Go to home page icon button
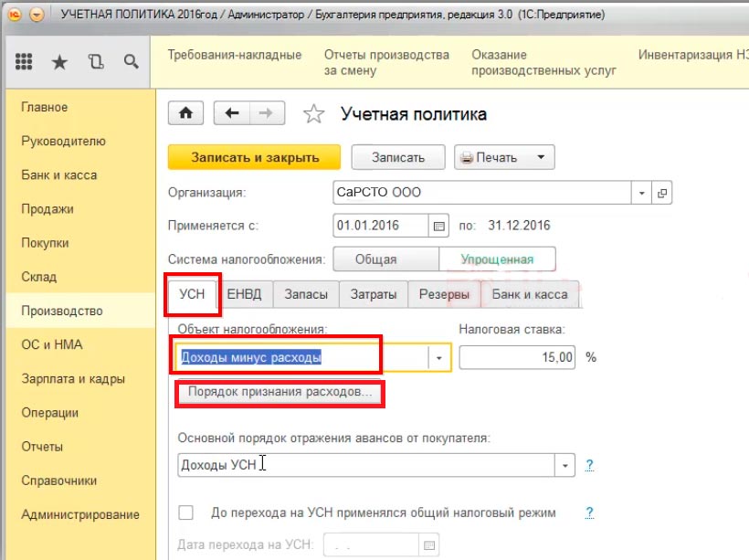The width and height of the screenshot is (749, 560). coord(186,113)
